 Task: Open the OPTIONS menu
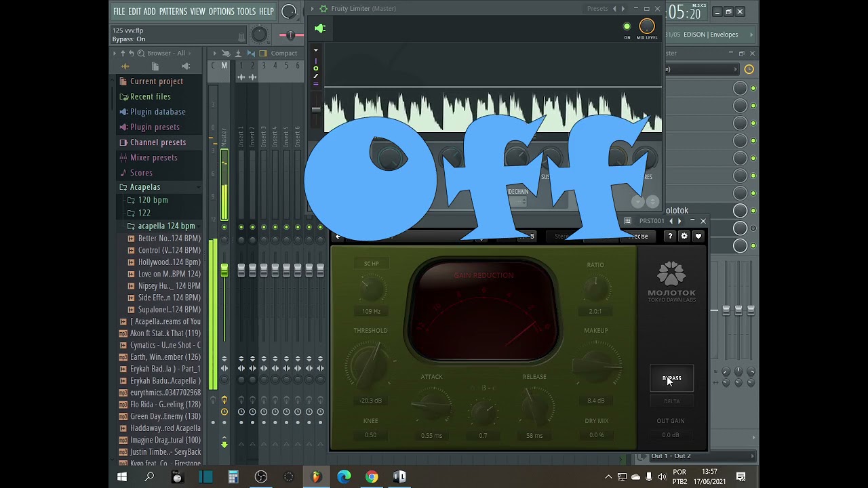pos(221,12)
